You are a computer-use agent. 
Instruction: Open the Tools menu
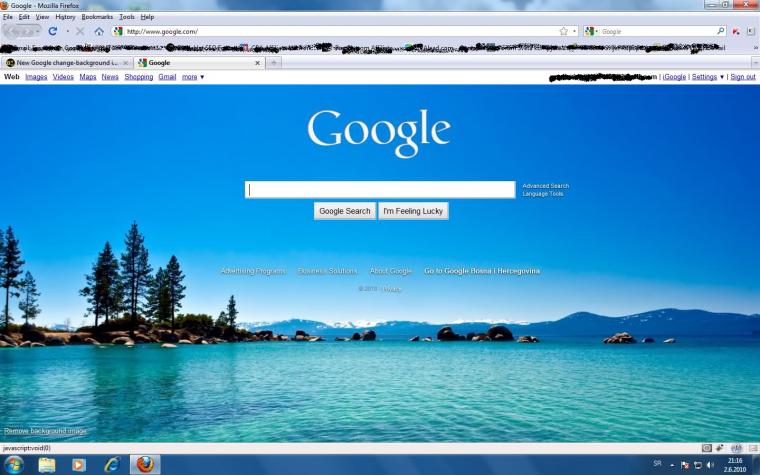[127, 17]
